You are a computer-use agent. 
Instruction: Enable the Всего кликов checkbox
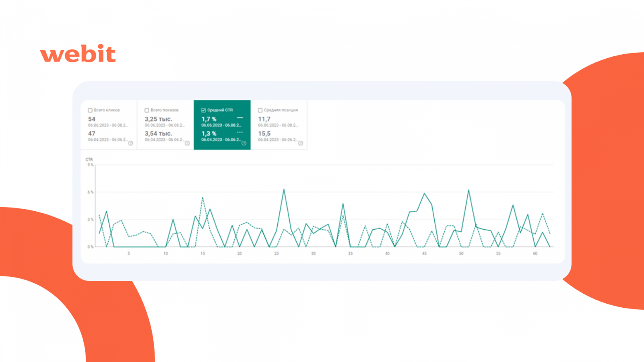[x=90, y=110]
